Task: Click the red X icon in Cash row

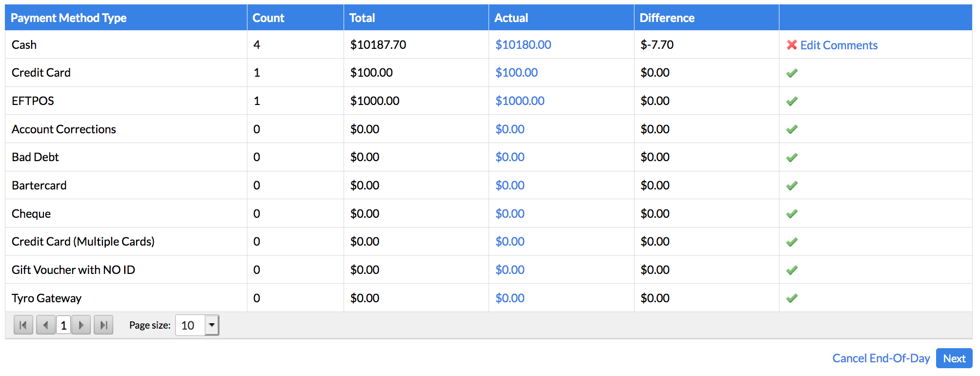Action: (x=792, y=45)
